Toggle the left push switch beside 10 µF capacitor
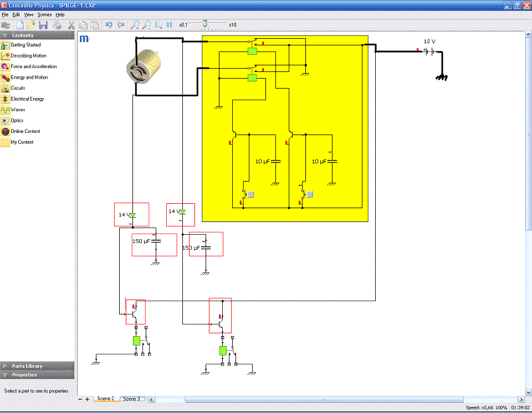The image size is (532, 413). point(244,194)
